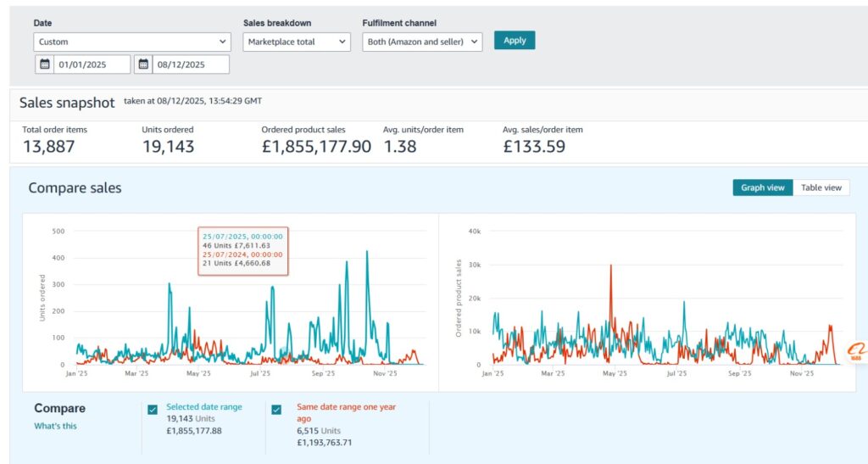Viewport: 868px width, 464px height.
Task: Click the Total order items value 13,887
Action: tap(48, 147)
